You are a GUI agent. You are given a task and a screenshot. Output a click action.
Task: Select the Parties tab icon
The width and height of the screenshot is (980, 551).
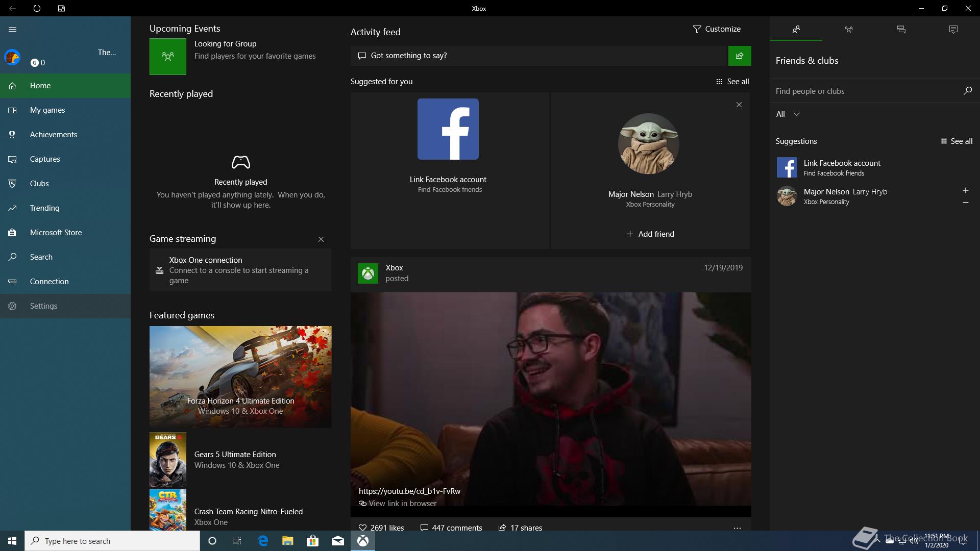[848, 29]
